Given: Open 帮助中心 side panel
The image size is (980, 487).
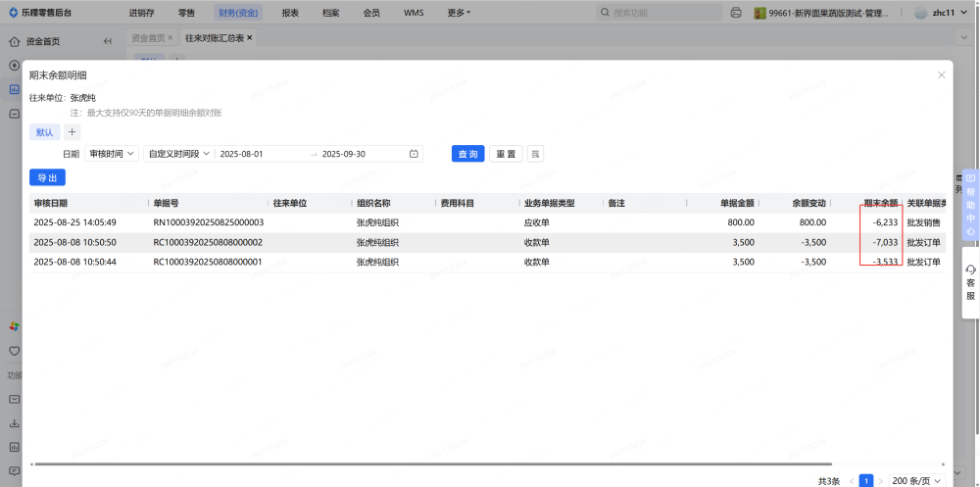Looking at the screenshot, I should tap(970, 205).
